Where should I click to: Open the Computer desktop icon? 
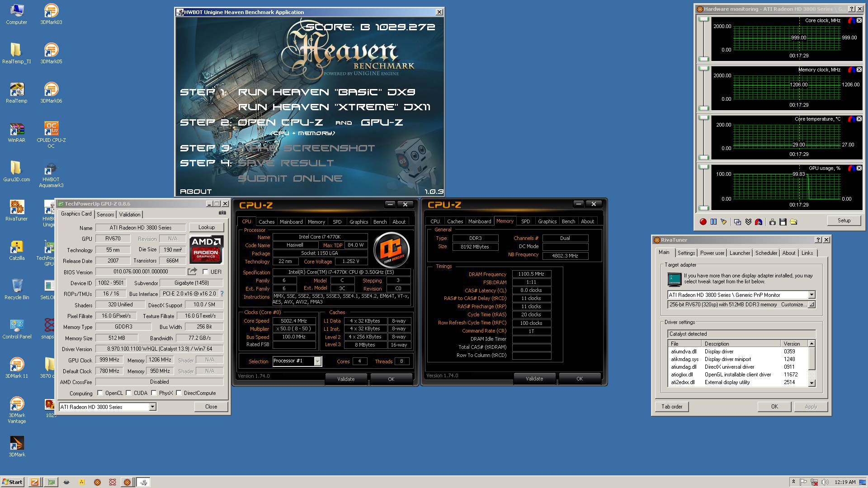[x=16, y=14]
